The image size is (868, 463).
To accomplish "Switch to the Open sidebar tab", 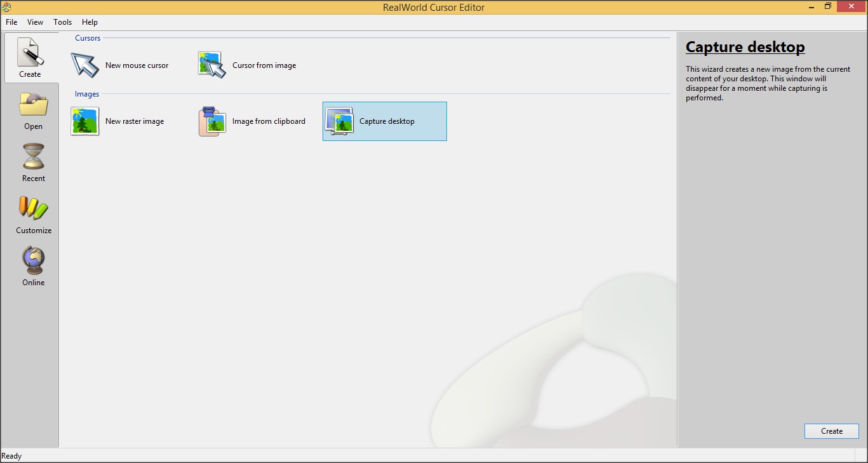I will pyautogui.click(x=34, y=111).
